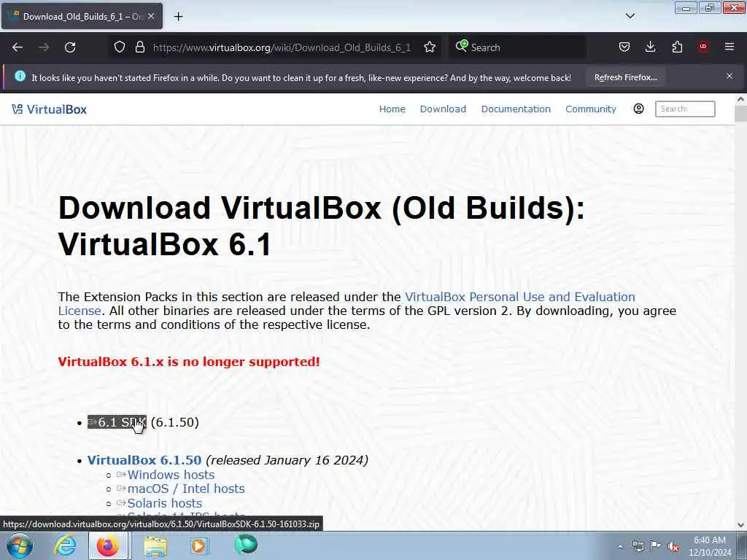Click the search engine magnifier icon

(x=461, y=46)
